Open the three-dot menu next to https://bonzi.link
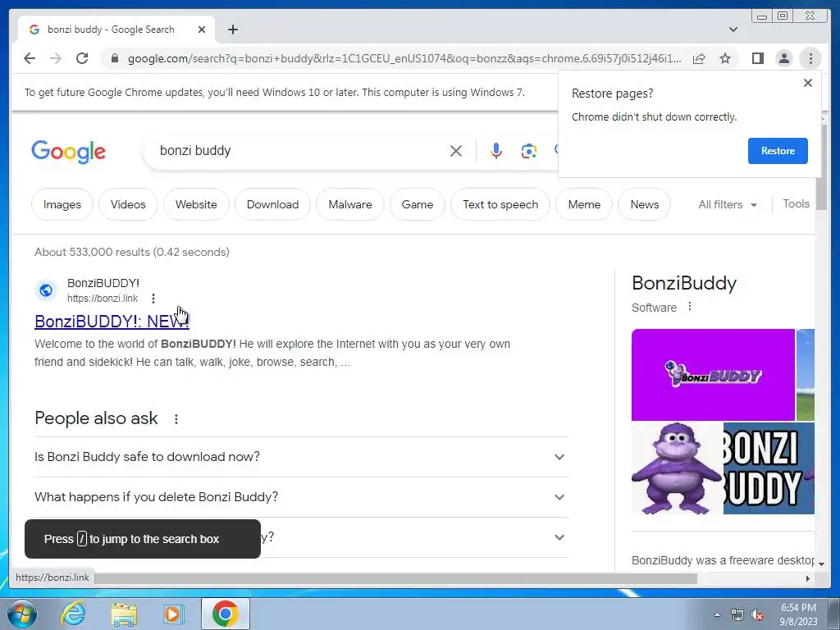The height and width of the screenshot is (630, 840). point(153,299)
